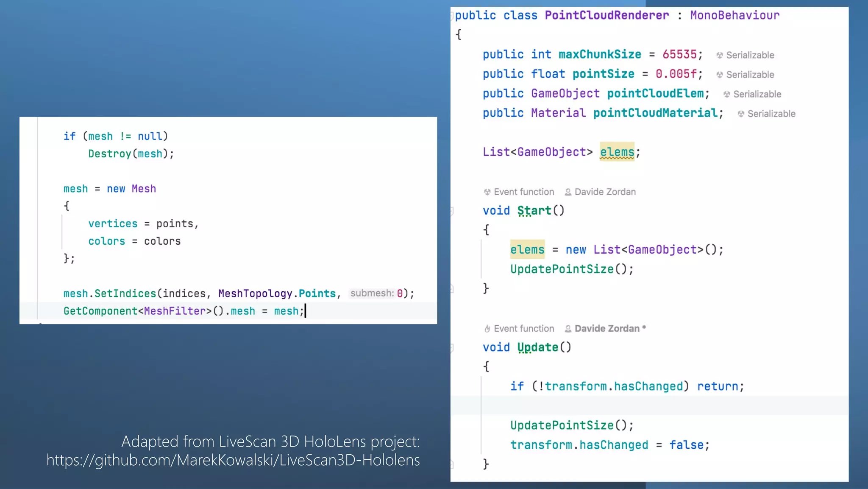Click the Update method name
Image resolution: width=868 pixels, height=489 pixels.
pyautogui.click(x=537, y=347)
